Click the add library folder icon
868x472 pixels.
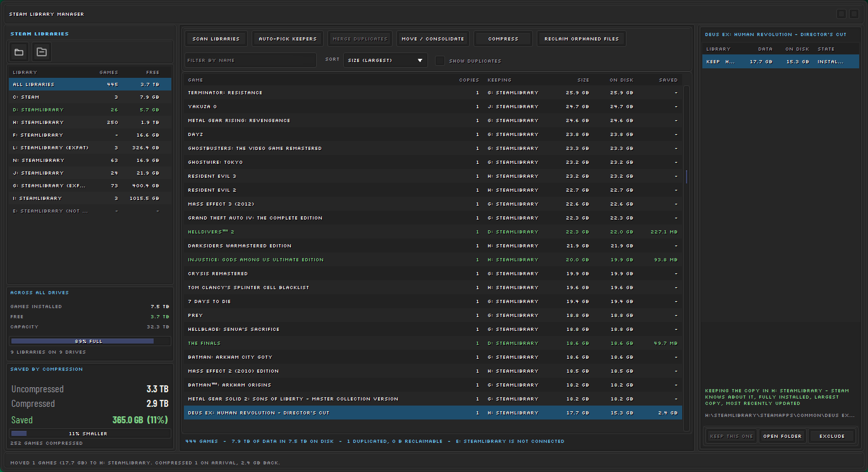(19, 52)
